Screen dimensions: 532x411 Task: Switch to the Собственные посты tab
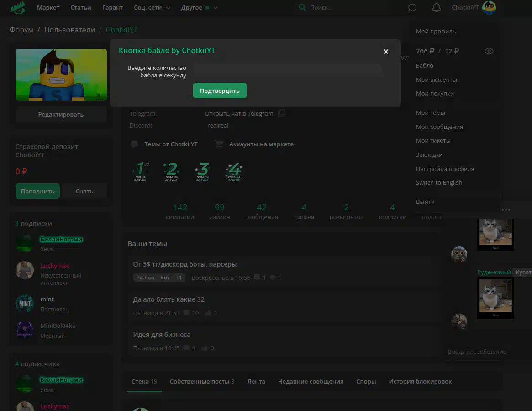202,381
